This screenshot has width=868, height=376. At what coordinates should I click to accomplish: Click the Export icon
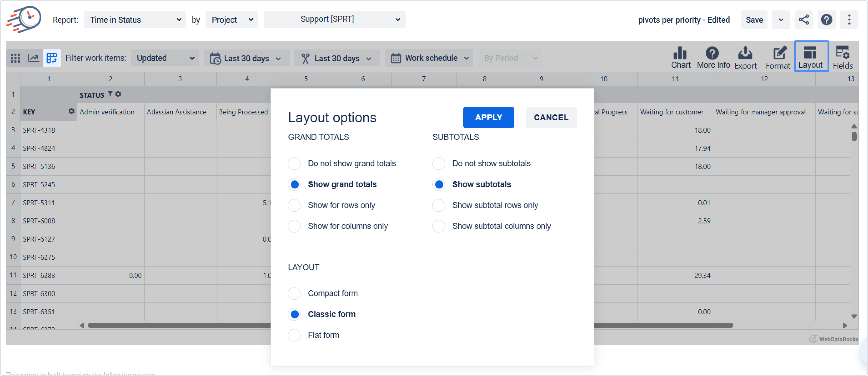pos(745,57)
